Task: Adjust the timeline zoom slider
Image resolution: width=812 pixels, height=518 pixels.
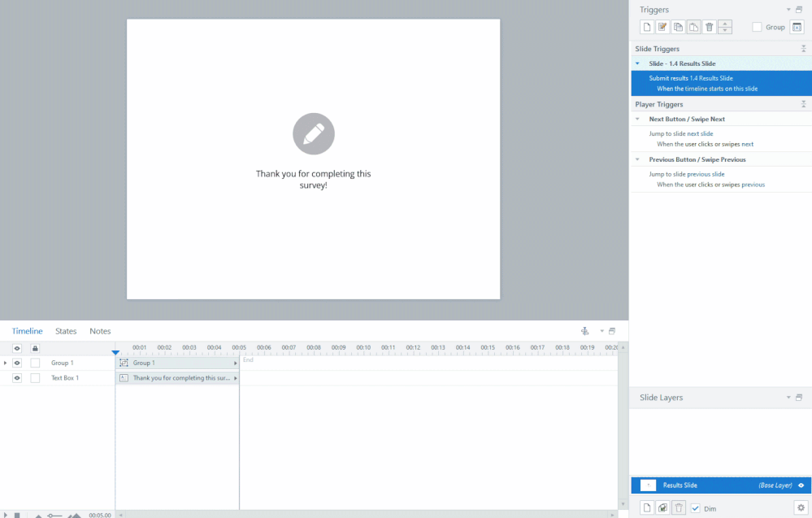Action: [x=54, y=516]
